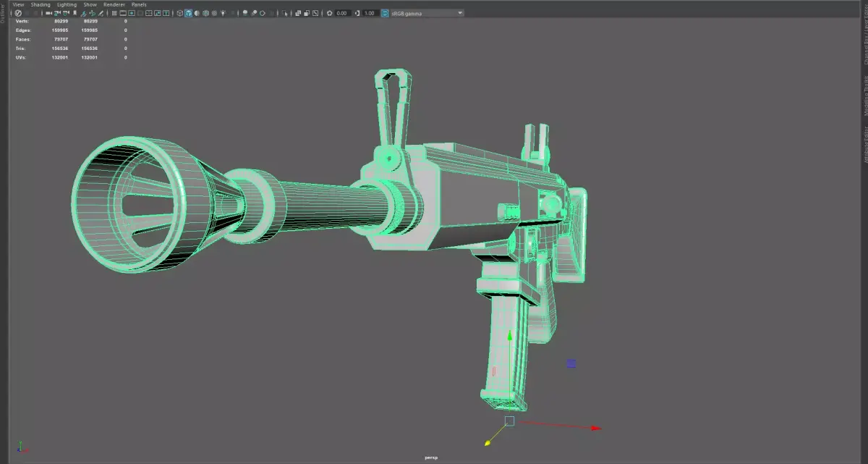The height and width of the screenshot is (464, 868).
Task: Open the View panel menu
Action: pos(18,4)
